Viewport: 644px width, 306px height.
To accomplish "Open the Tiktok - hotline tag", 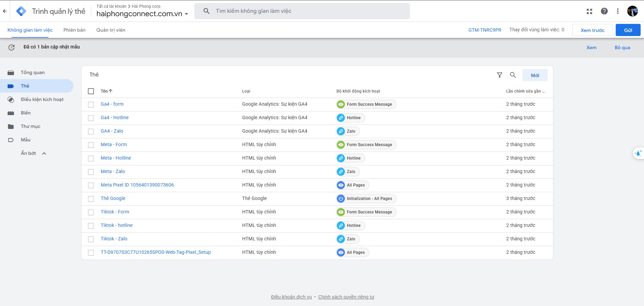I will (x=117, y=225).
